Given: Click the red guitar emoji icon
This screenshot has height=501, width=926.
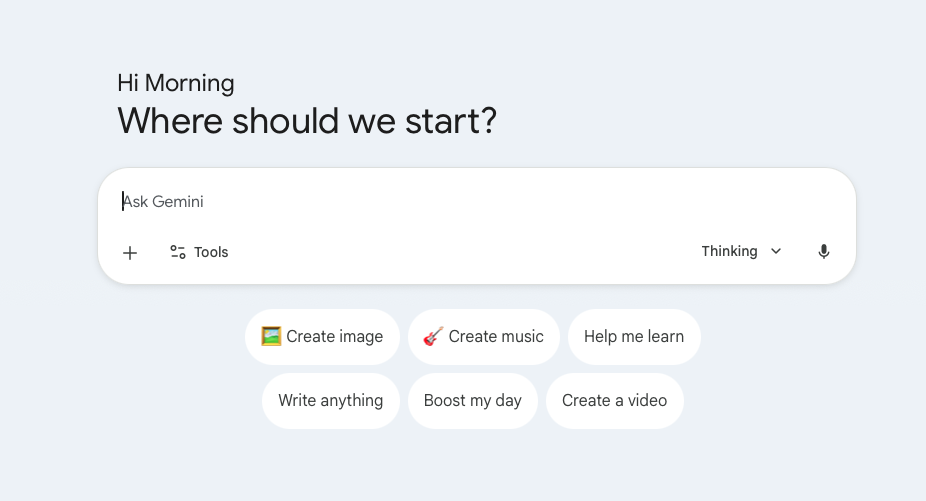Looking at the screenshot, I should pos(433,336).
